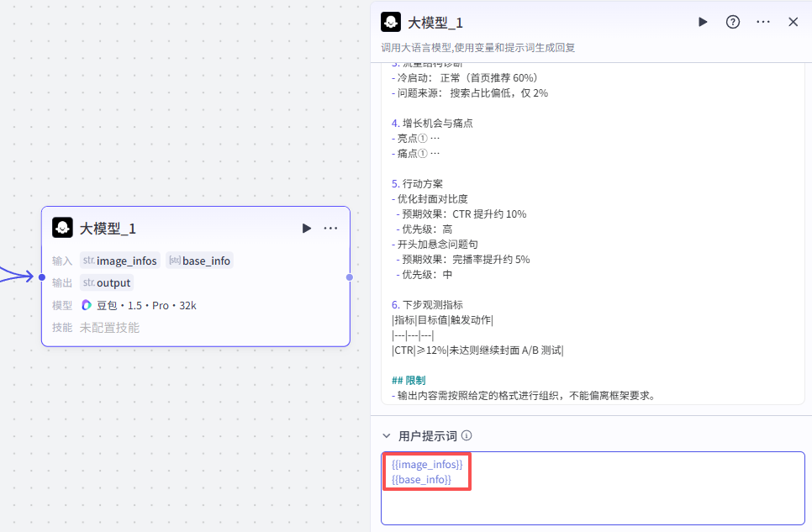
Task: Open help via the question mark icon
Action: (x=733, y=22)
